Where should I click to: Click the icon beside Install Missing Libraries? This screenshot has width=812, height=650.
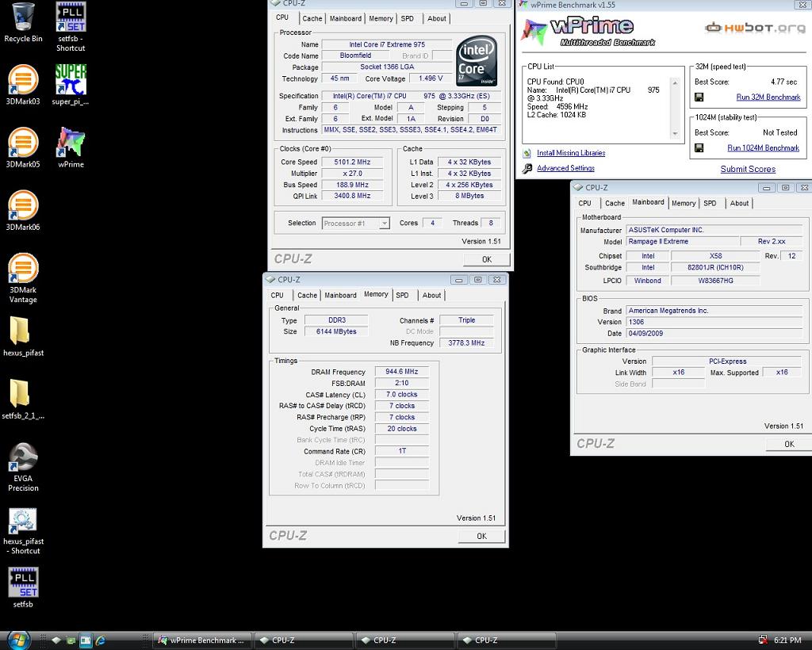527,153
